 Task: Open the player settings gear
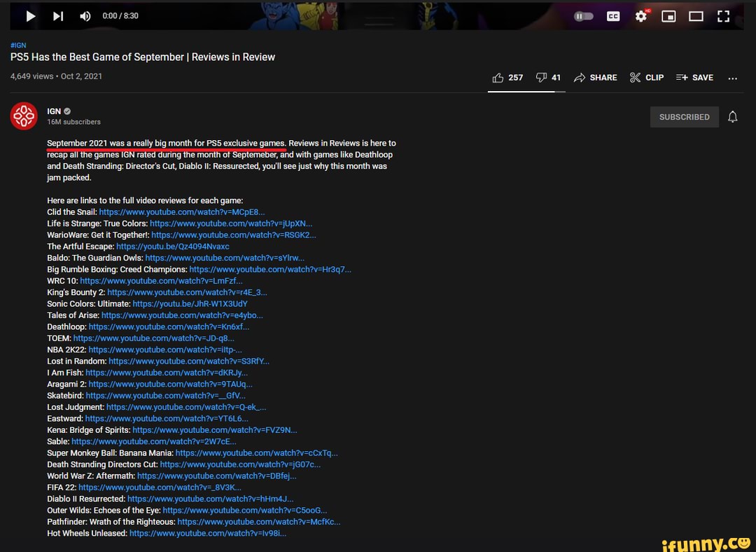pyautogui.click(x=641, y=16)
